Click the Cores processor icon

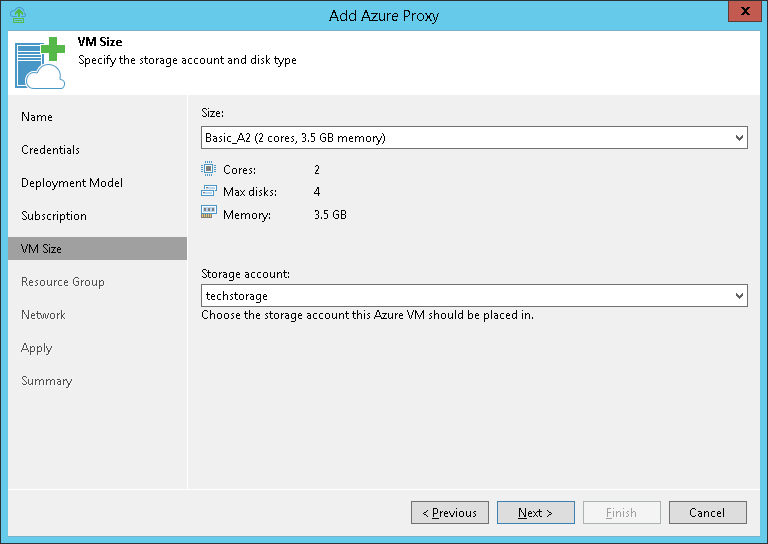[208, 170]
